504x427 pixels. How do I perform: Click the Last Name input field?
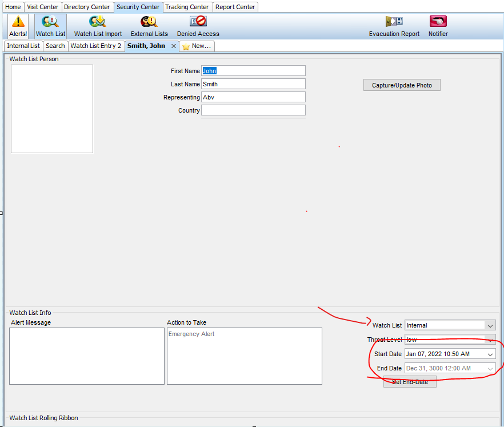point(253,84)
